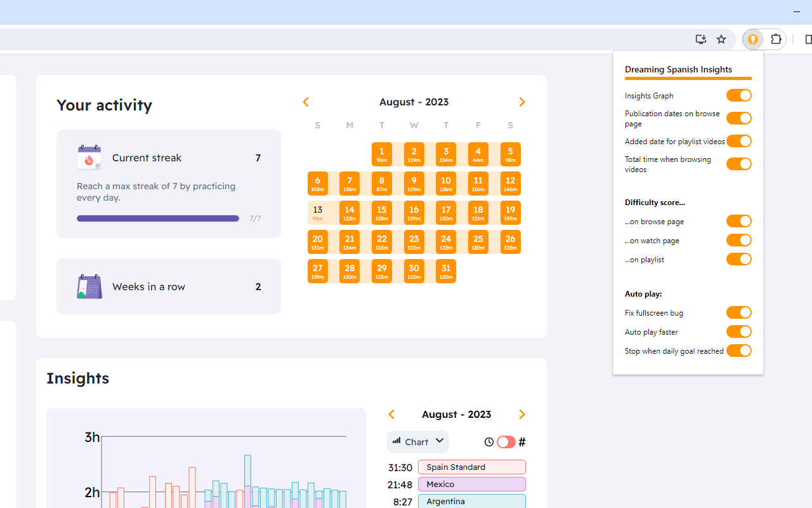The image size is (812, 508).
Task: Click the install app icon in address bar
Action: coord(701,39)
